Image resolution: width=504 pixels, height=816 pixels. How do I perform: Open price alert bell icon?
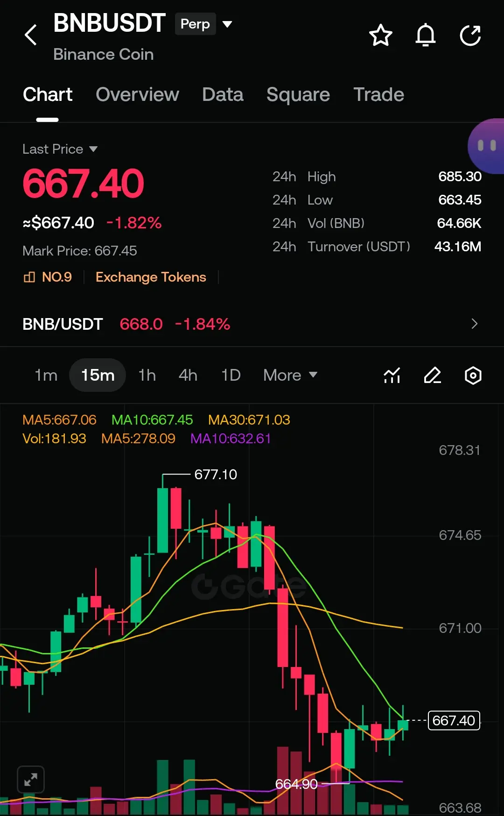tap(426, 35)
